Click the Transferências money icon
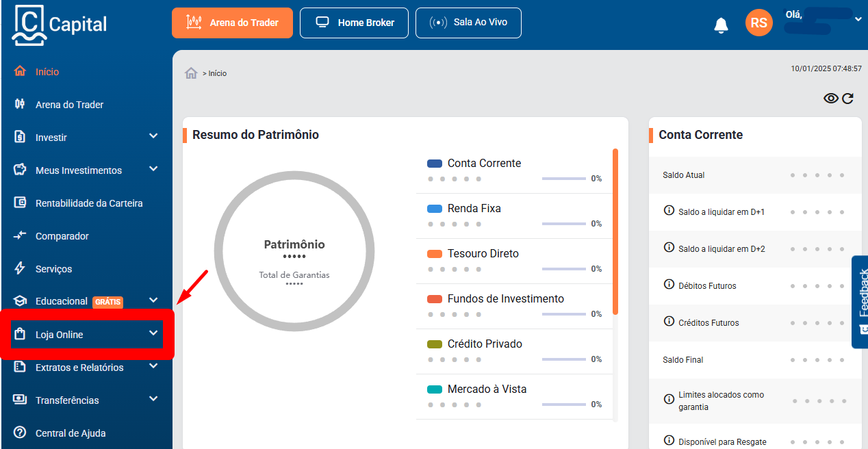 click(x=20, y=400)
